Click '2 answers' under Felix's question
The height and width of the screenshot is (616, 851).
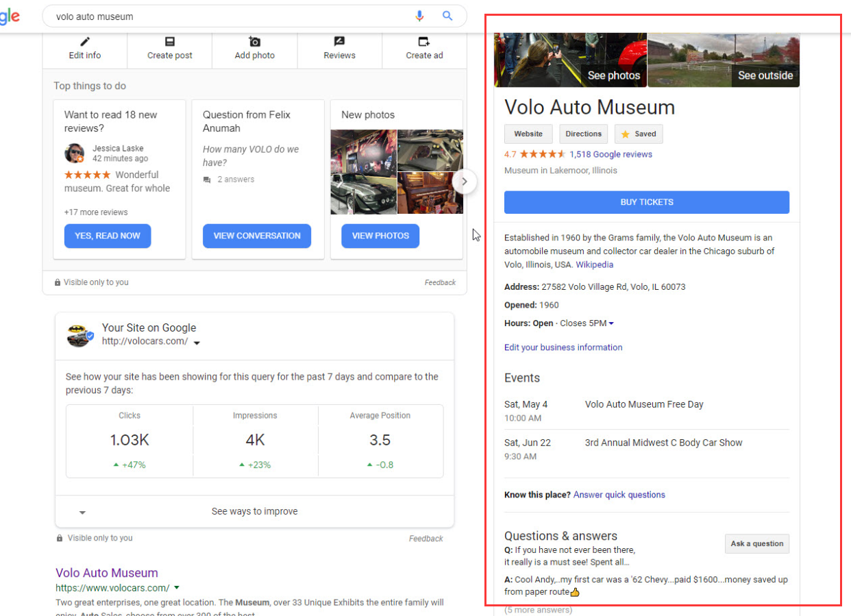click(x=236, y=180)
